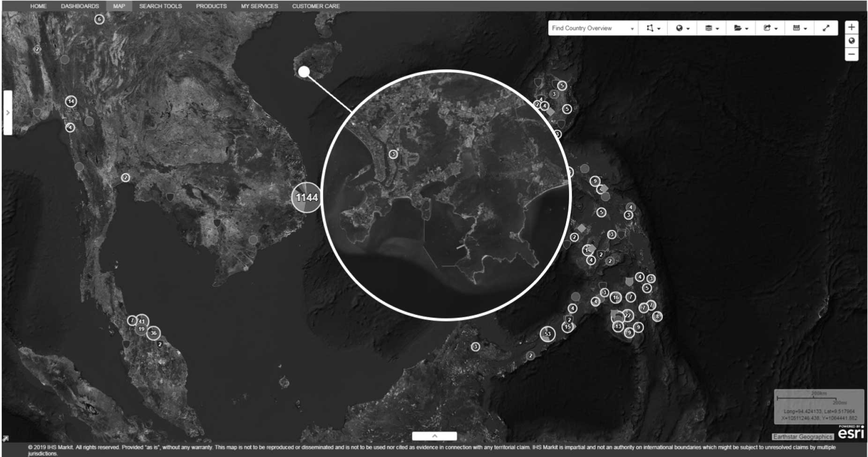
Task: Open the CUSTOMER CARE menu
Action: (316, 6)
